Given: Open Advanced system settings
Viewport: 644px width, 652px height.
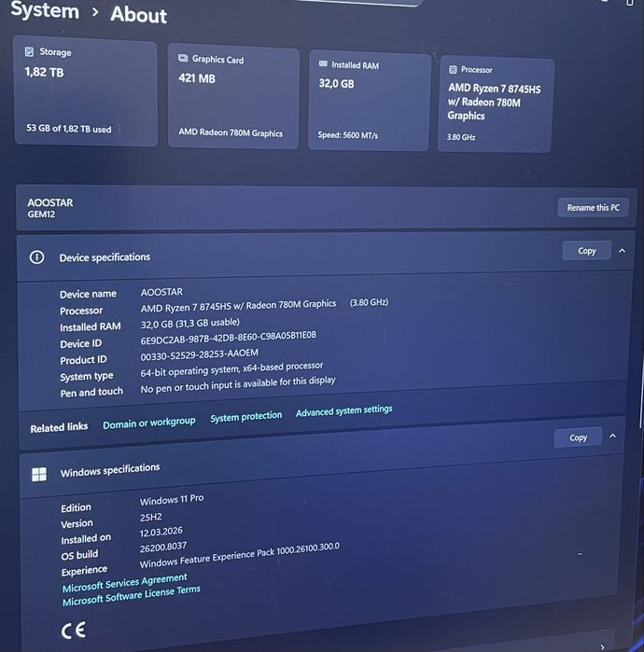Looking at the screenshot, I should click(344, 410).
